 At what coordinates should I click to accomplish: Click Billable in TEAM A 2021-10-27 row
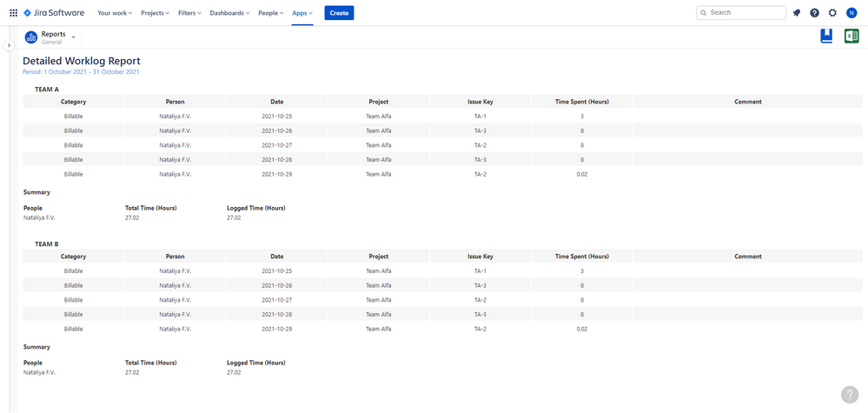tap(73, 145)
